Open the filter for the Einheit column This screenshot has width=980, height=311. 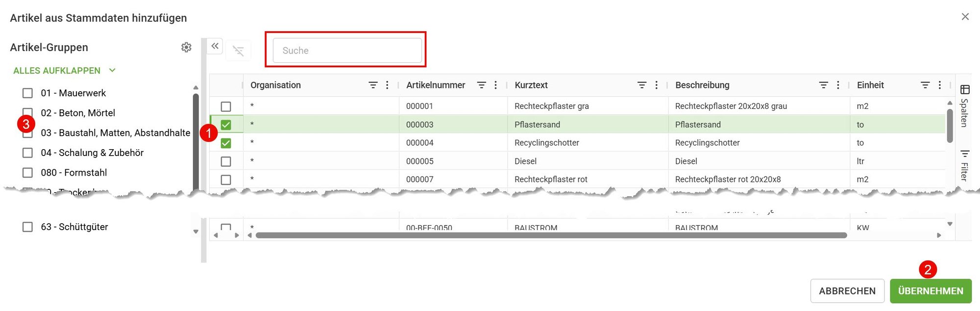coord(925,85)
